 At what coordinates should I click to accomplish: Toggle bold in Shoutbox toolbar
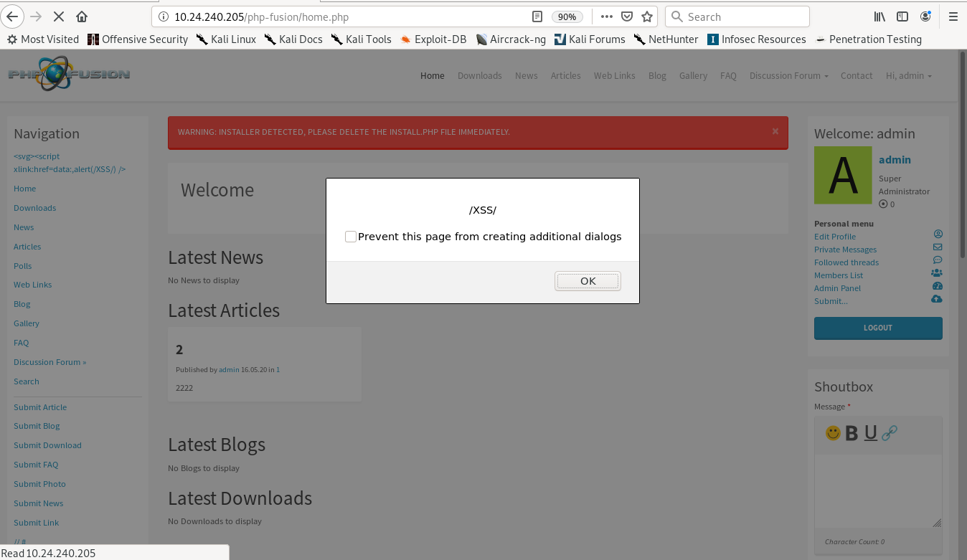point(852,433)
